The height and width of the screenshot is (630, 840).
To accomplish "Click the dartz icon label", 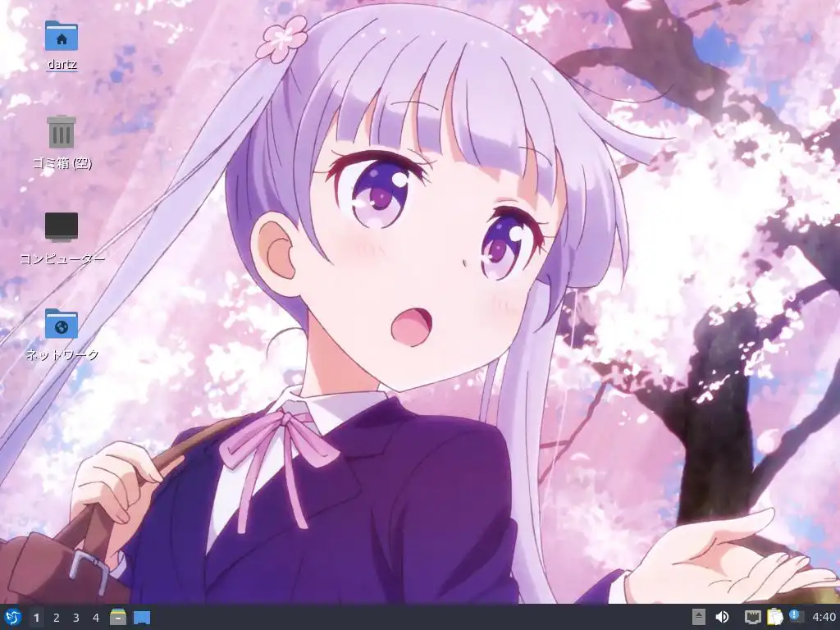I will (x=62, y=64).
